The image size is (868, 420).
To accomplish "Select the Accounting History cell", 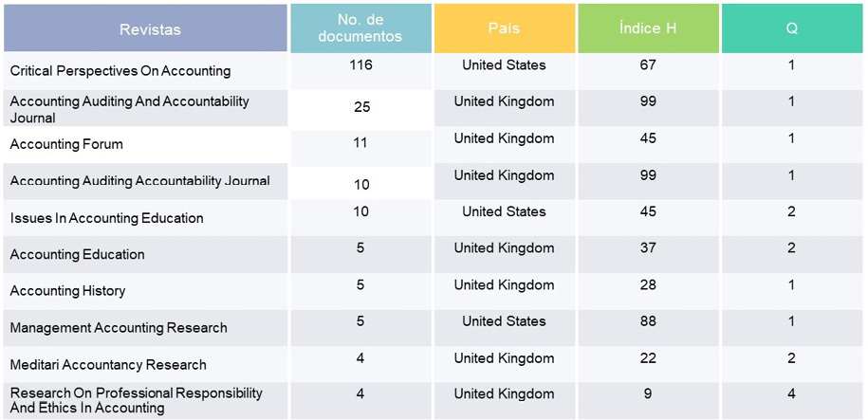I will pyautogui.click(x=67, y=291).
